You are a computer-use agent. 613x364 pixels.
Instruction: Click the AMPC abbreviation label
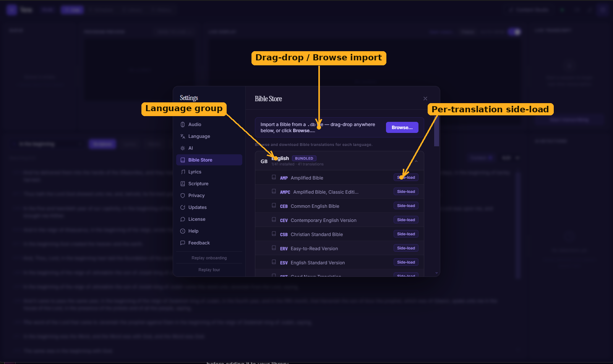coord(285,192)
